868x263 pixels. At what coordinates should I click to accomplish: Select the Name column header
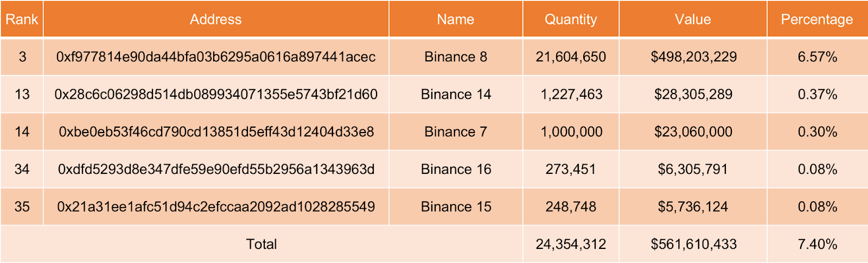coord(456,20)
